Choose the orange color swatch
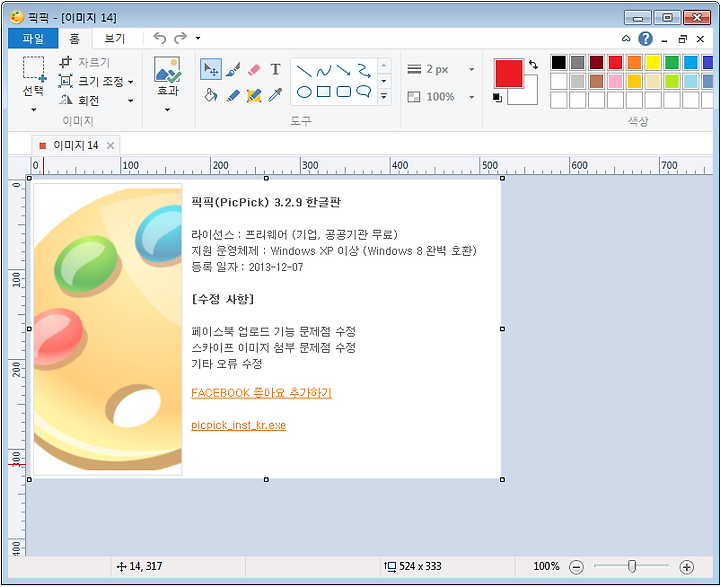Image resolution: width=720 pixels, height=587 pixels. click(x=634, y=62)
